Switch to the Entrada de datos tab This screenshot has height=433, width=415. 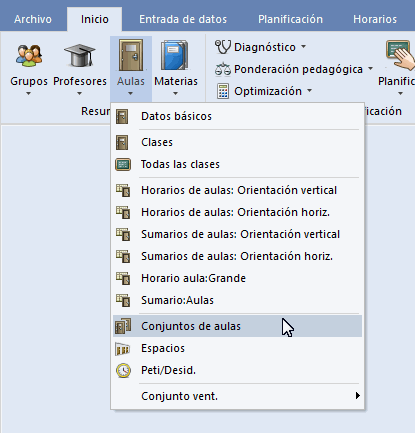point(183,19)
